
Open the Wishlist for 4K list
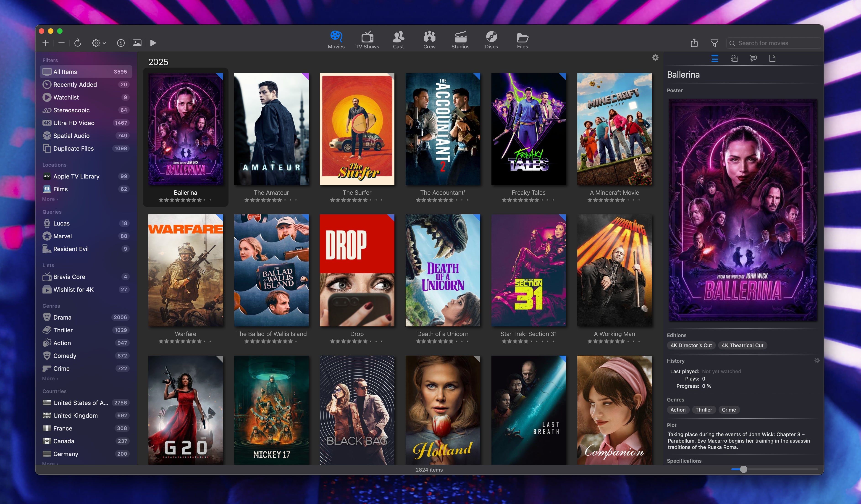(x=86, y=289)
